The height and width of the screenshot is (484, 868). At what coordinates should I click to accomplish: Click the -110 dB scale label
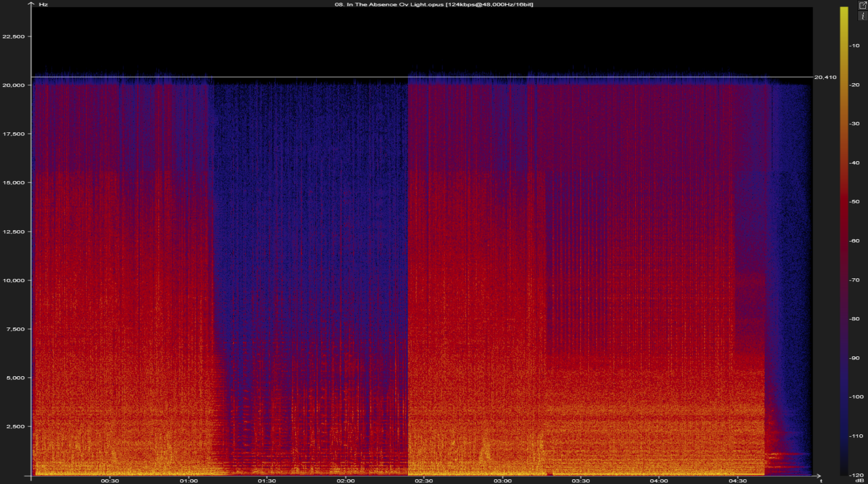[856, 436]
